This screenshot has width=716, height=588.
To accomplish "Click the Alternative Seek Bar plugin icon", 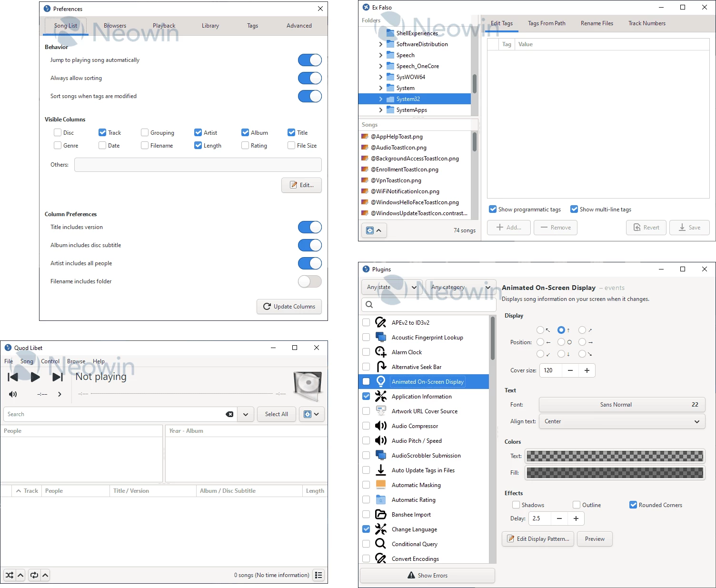I will pos(380,367).
